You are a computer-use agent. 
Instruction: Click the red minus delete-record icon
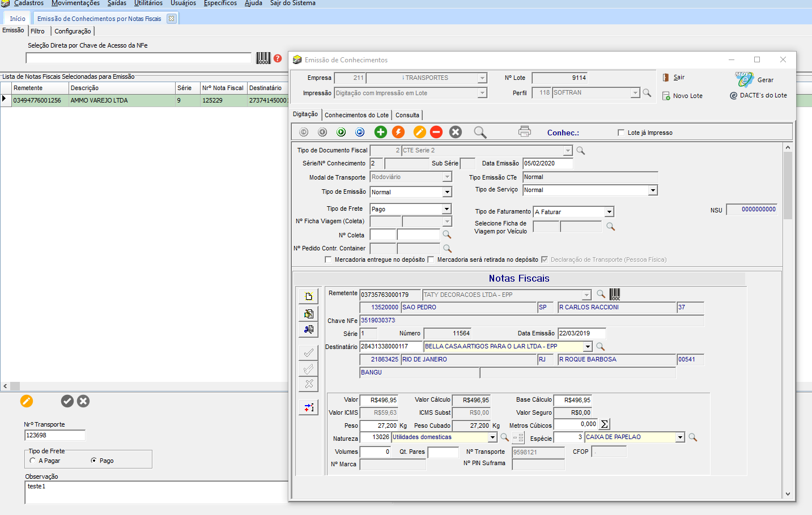tap(436, 132)
